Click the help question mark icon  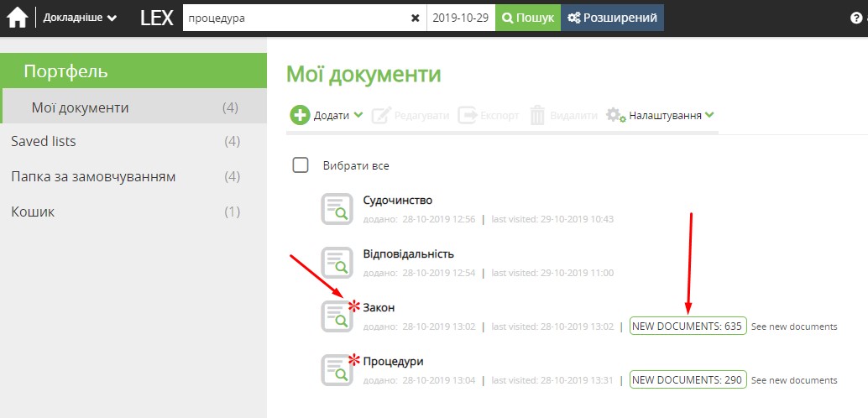pyautogui.click(x=856, y=18)
